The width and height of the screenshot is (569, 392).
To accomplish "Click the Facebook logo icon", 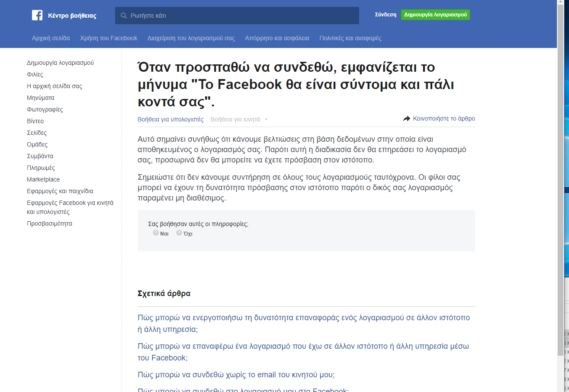I will pyautogui.click(x=37, y=15).
